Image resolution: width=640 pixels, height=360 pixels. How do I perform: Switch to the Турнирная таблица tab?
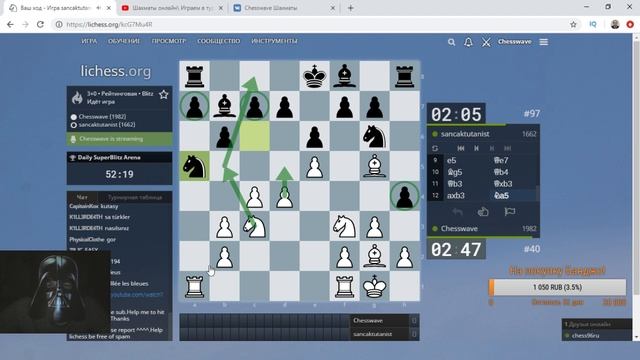(135, 197)
